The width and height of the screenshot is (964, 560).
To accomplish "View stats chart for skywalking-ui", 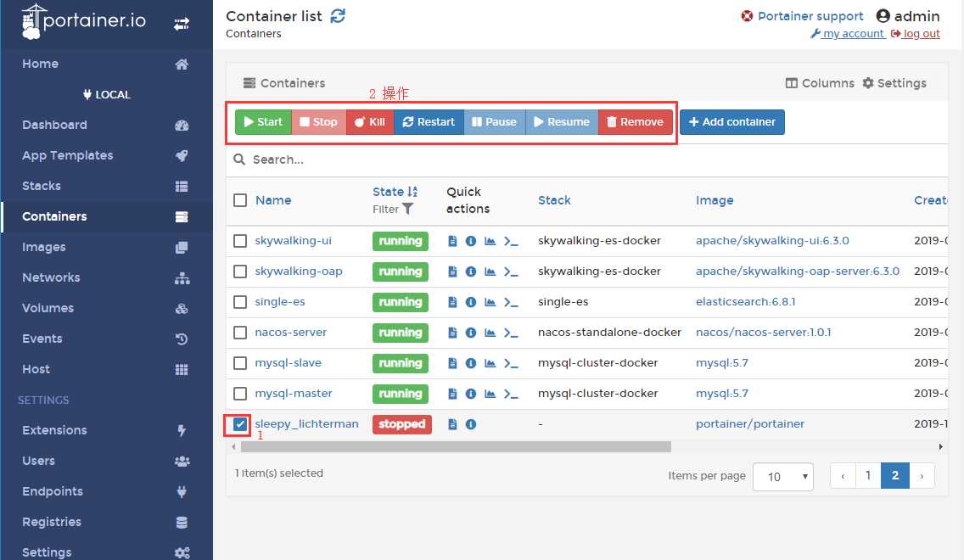I will point(490,241).
